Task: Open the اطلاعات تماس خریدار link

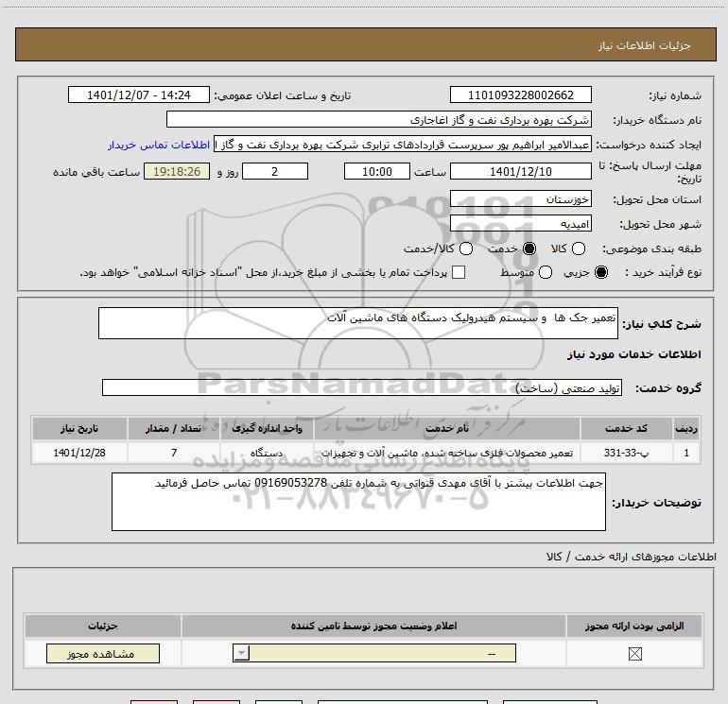Action: coord(159,146)
